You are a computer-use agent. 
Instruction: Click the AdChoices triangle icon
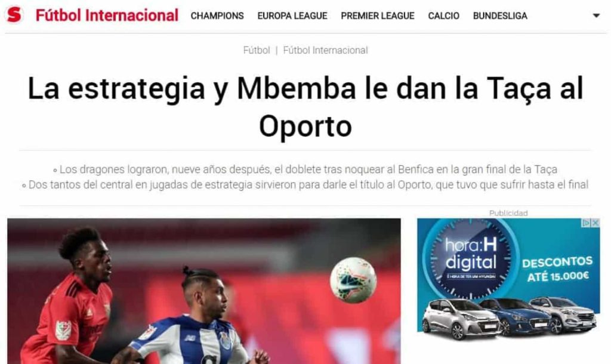coord(586,223)
